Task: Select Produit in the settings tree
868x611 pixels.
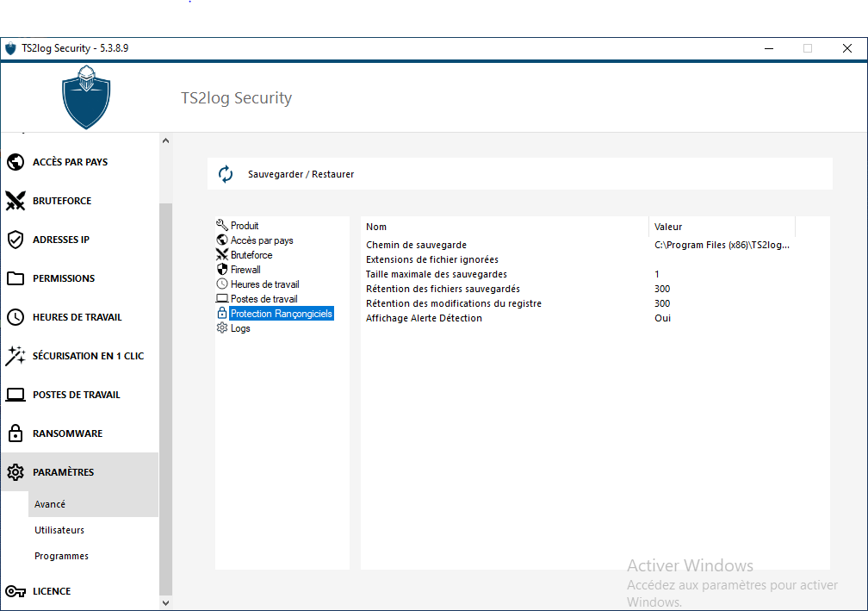Action: pos(245,226)
